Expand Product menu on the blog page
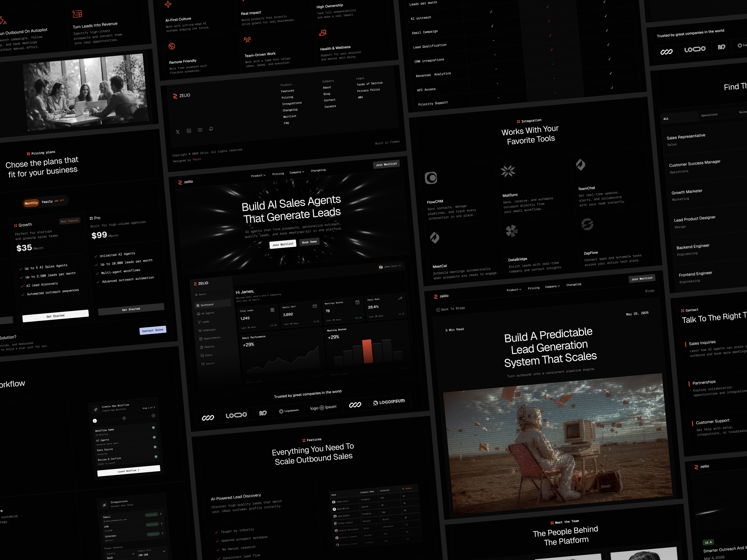Screen dimensions: 747x560 [x=514, y=290]
